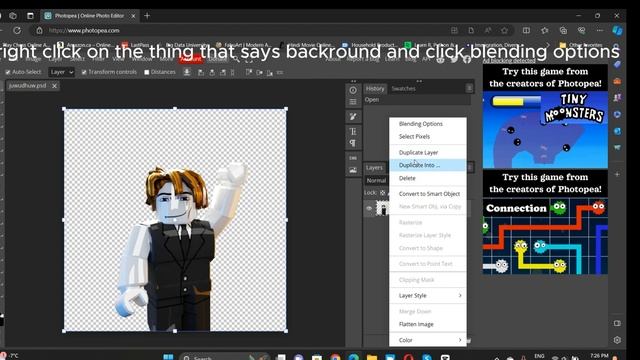Open the Copilot sidebar icon
Screen dimensions: 640x360
(618, 31)
